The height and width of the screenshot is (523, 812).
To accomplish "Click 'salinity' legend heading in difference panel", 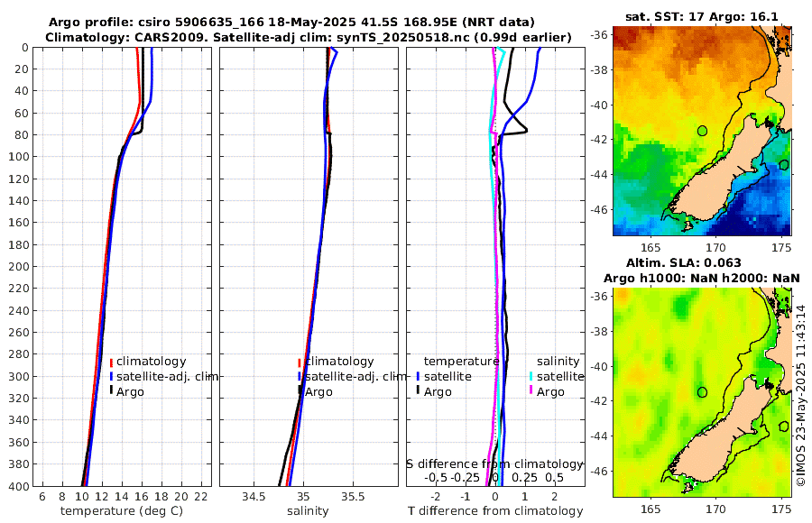I will tap(558, 362).
